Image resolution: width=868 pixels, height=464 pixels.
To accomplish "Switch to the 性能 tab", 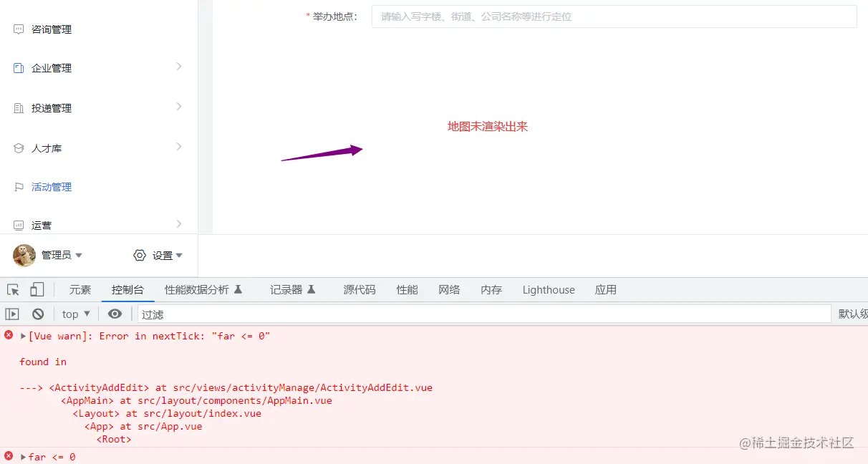I will click(x=408, y=289).
